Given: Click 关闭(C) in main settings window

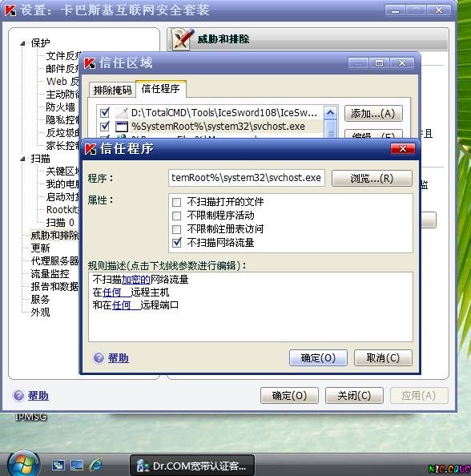Looking at the screenshot, I should [x=354, y=396].
